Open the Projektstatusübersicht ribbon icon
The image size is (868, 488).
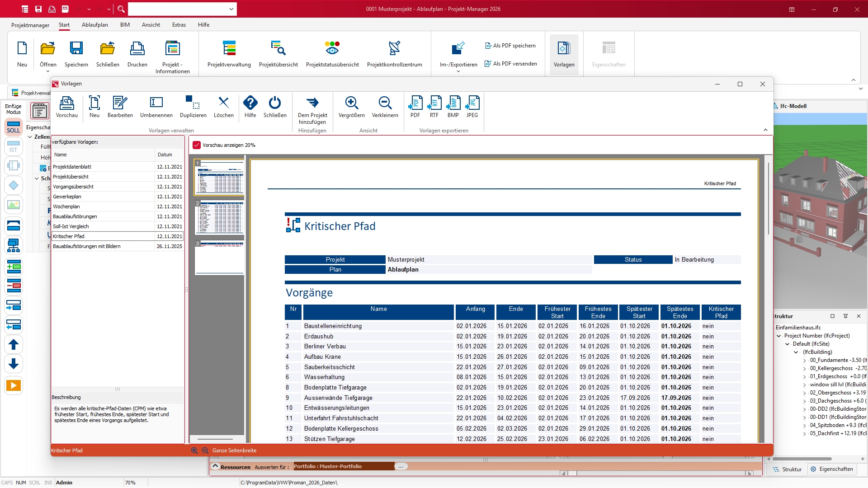tap(332, 48)
